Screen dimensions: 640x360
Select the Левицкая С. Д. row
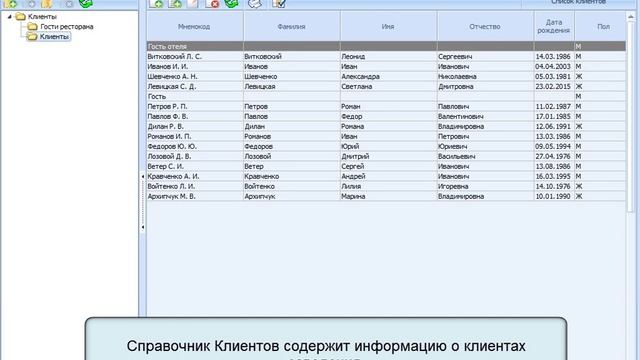point(386,87)
